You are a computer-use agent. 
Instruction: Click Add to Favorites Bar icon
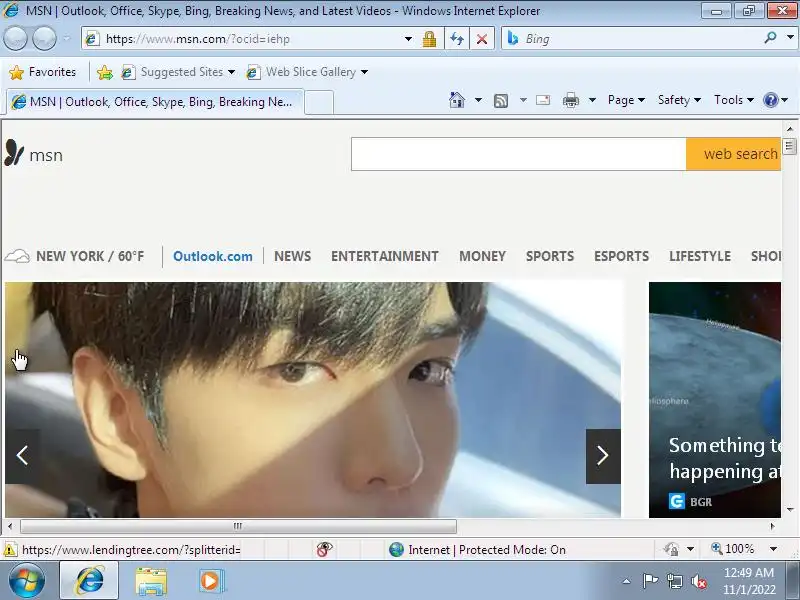click(105, 72)
